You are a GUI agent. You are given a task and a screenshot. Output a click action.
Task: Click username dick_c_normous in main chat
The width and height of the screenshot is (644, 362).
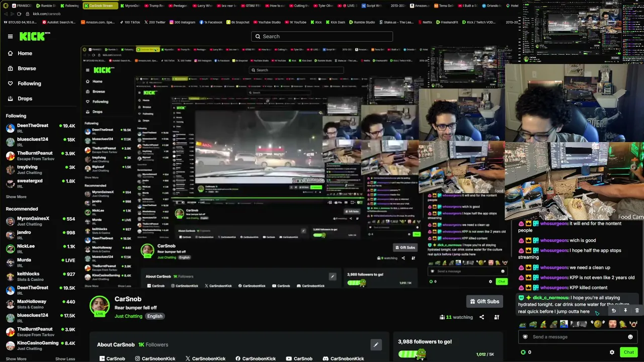(x=550, y=298)
